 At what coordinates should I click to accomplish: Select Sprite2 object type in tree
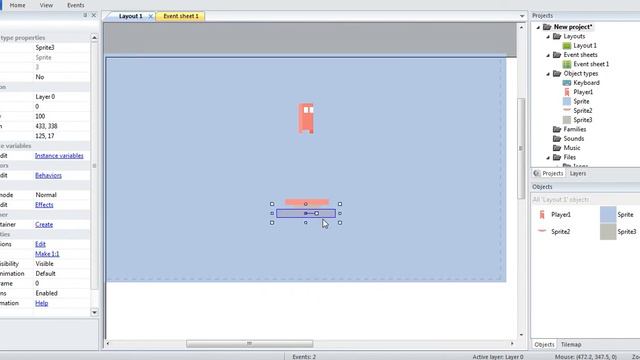coord(582,111)
